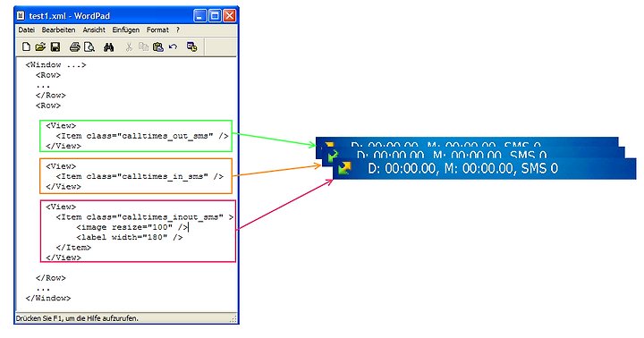The image size is (644, 338).
Task: Click the label width="180" line
Action: coord(130,237)
